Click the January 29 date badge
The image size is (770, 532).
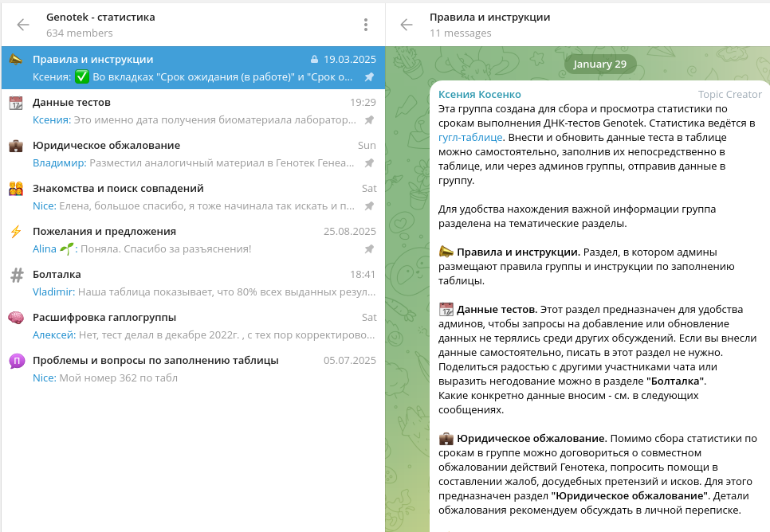[599, 64]
